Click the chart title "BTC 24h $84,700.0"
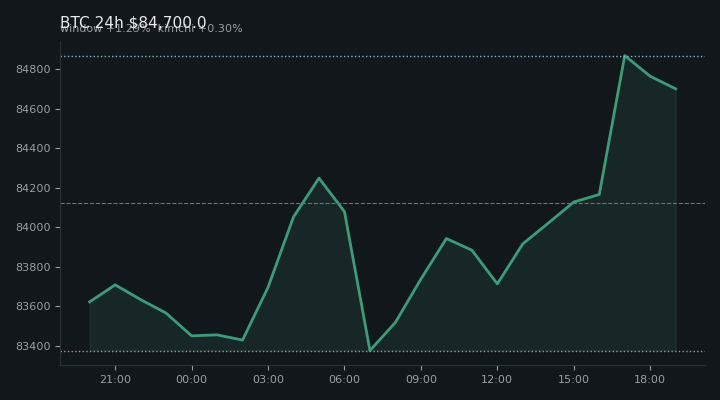This screenshot has width=720, height=400. pos(133,23)
